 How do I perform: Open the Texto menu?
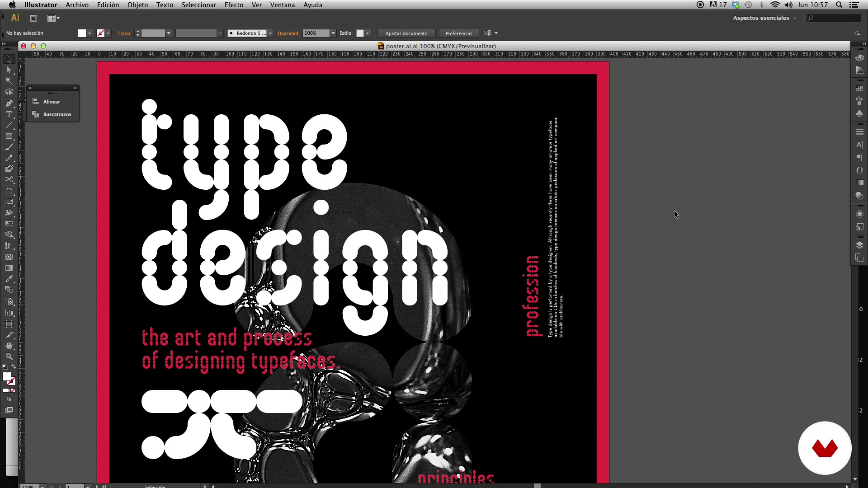coord(165,5)
